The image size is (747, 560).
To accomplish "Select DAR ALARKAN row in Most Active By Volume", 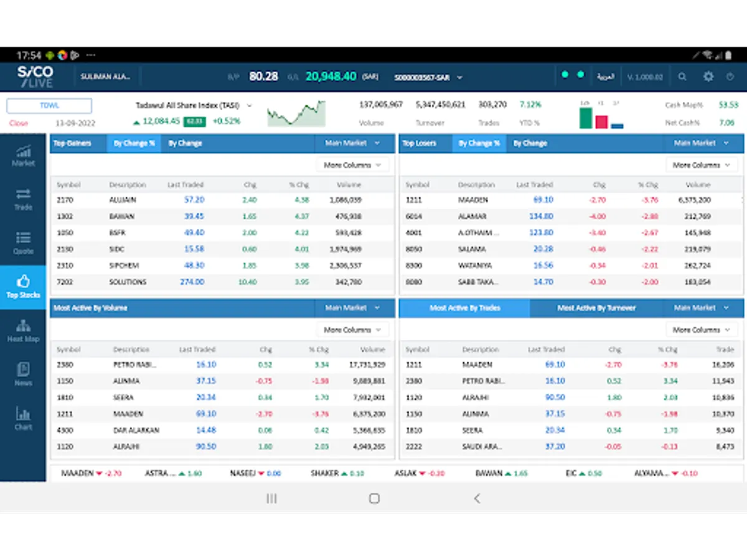I will click(222, 430).
